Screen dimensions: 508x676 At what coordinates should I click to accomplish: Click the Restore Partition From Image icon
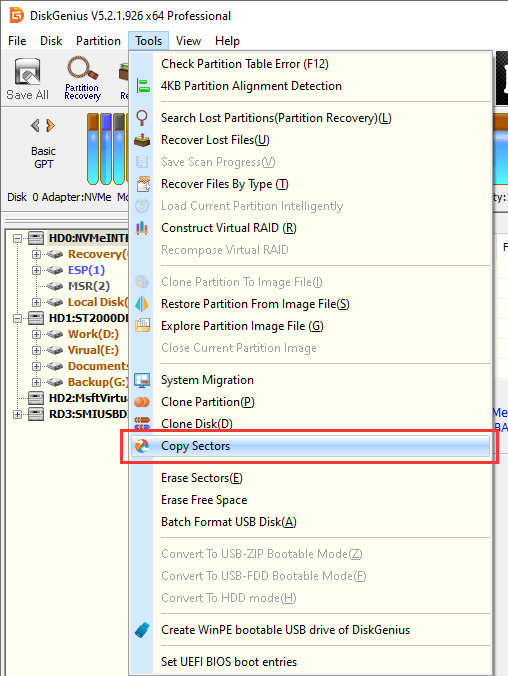click(142, 304)
